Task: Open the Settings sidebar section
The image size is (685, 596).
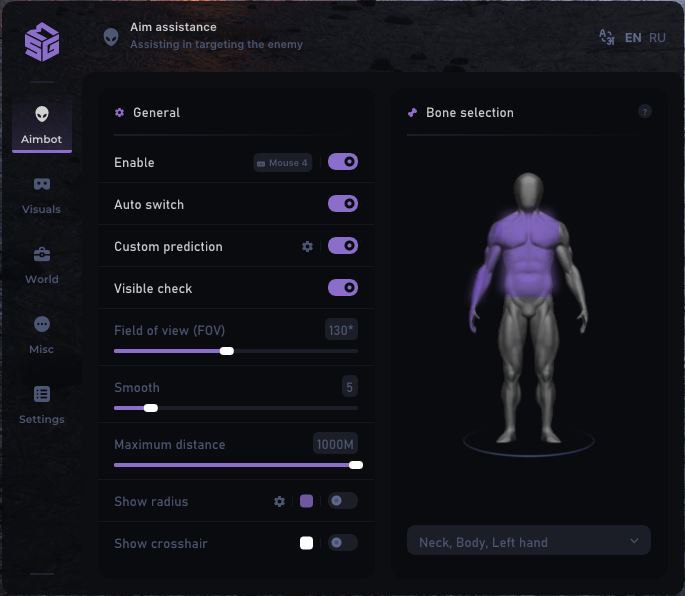Action: [x=42, y=405]
